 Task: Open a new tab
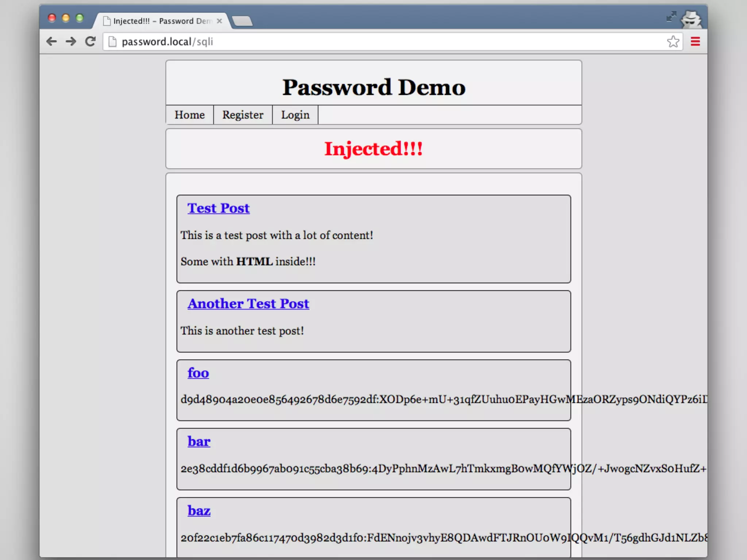[242, 21]
